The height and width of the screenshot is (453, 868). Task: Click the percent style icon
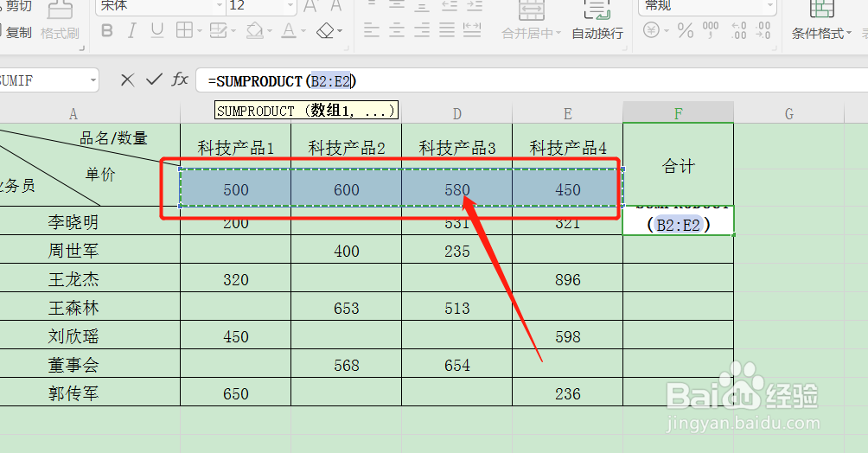click(x=686, y=30)
